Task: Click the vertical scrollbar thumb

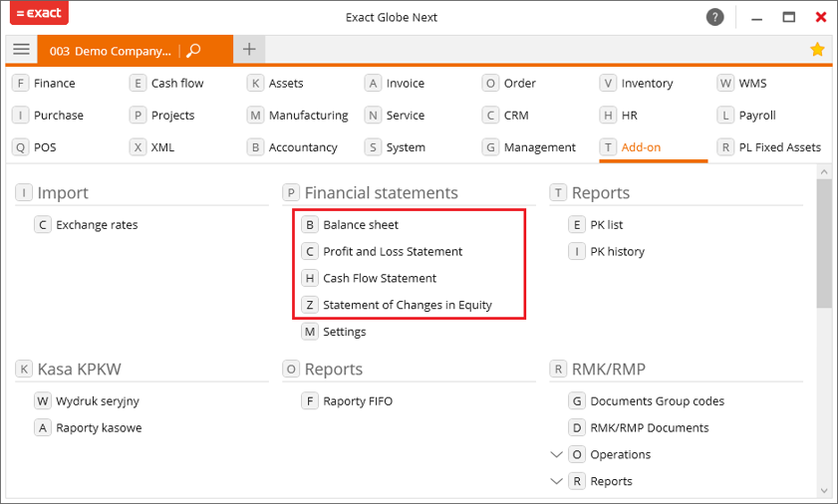Action: [x=824, y=243]
